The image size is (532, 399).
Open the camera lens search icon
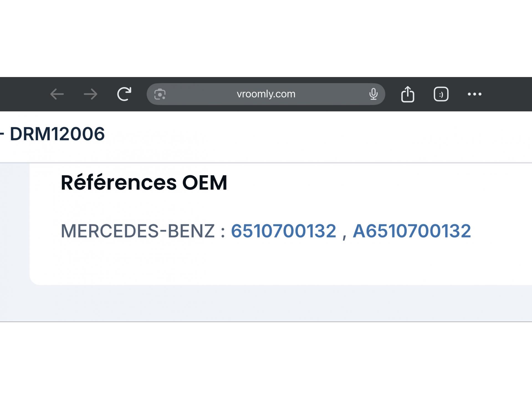click(x=160, y=94)
